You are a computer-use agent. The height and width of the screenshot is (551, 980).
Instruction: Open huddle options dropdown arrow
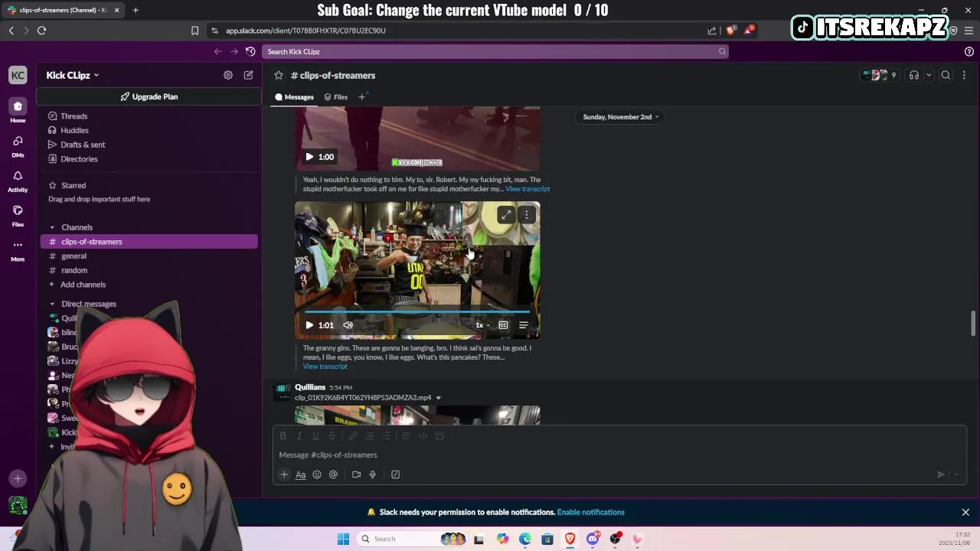pos(929,75)
